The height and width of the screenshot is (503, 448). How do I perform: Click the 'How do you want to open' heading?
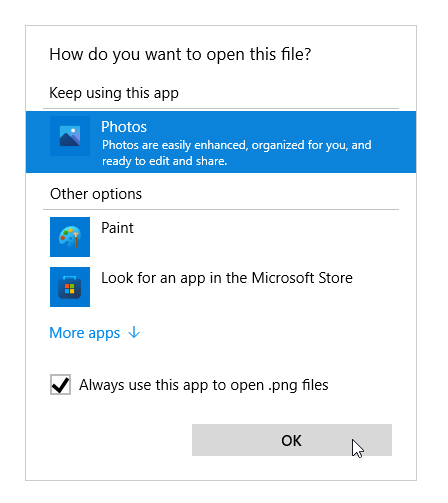[x=180, y=55]
